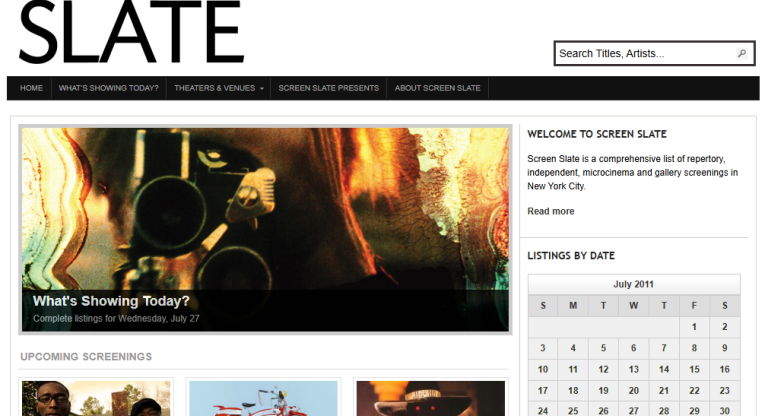
Task: Click the Read more link
Action: [550, 211]
